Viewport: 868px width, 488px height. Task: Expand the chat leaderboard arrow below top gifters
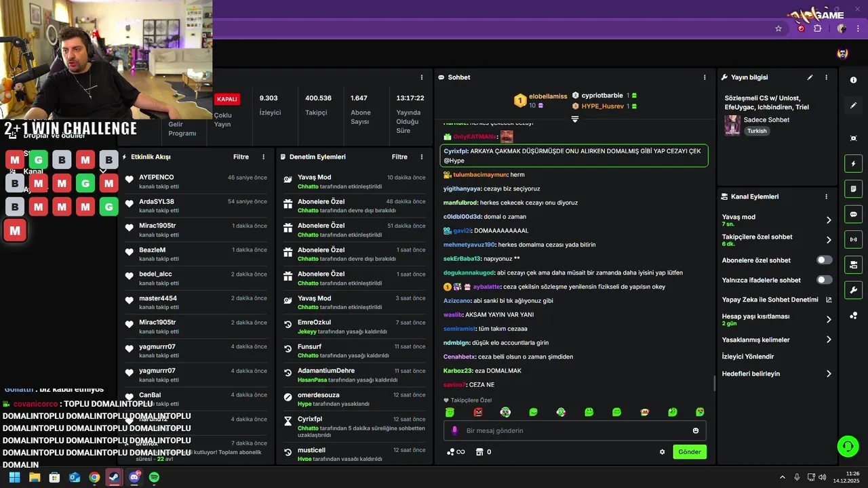click(574, 119)
